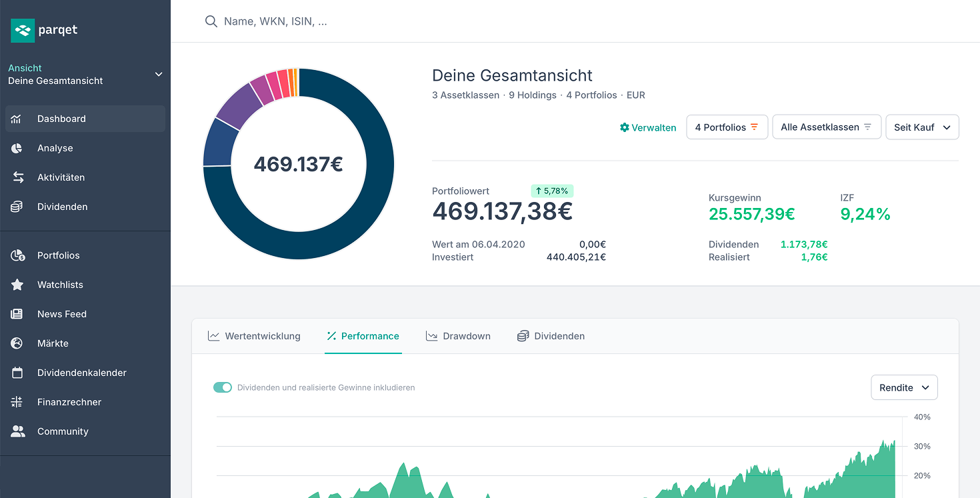The height and width of the screenshot is (498, 980).
Task: Open the Seit Kauf period dropdown
Action: (x=922, y=127)
